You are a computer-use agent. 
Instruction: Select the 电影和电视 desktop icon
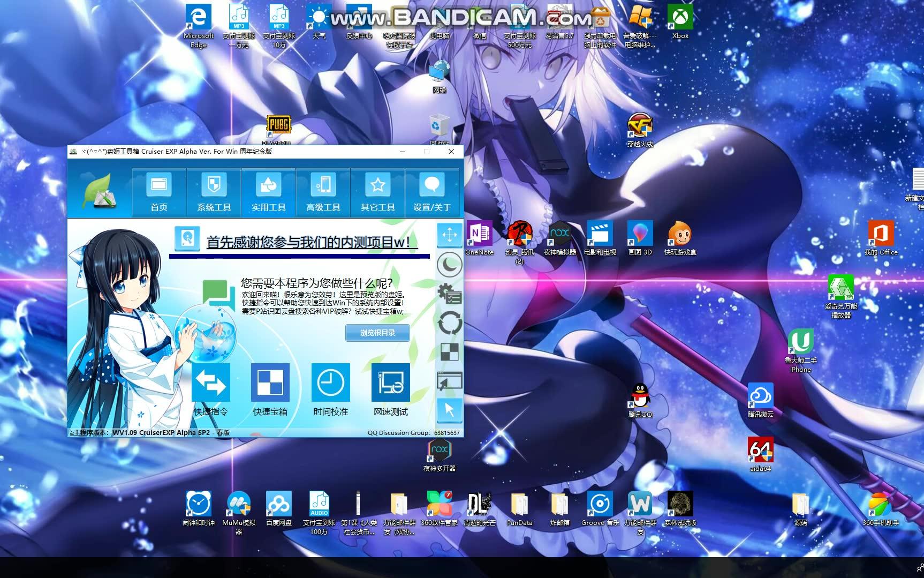point(600,238)
